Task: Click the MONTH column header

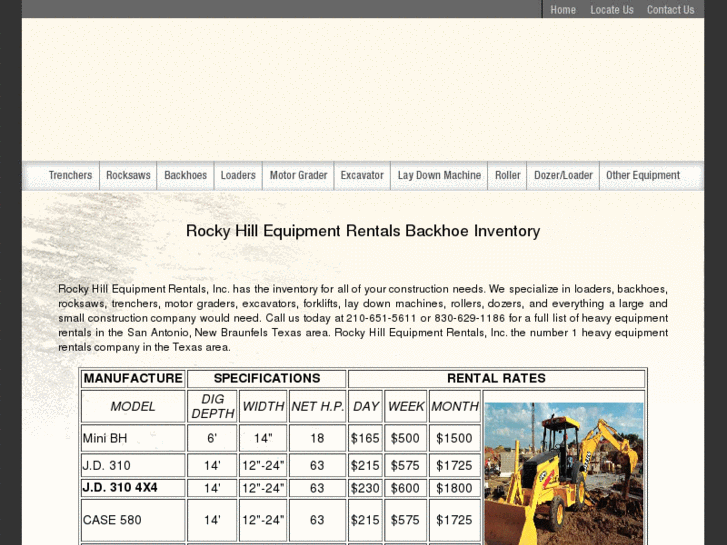Action: click(455, 406)
